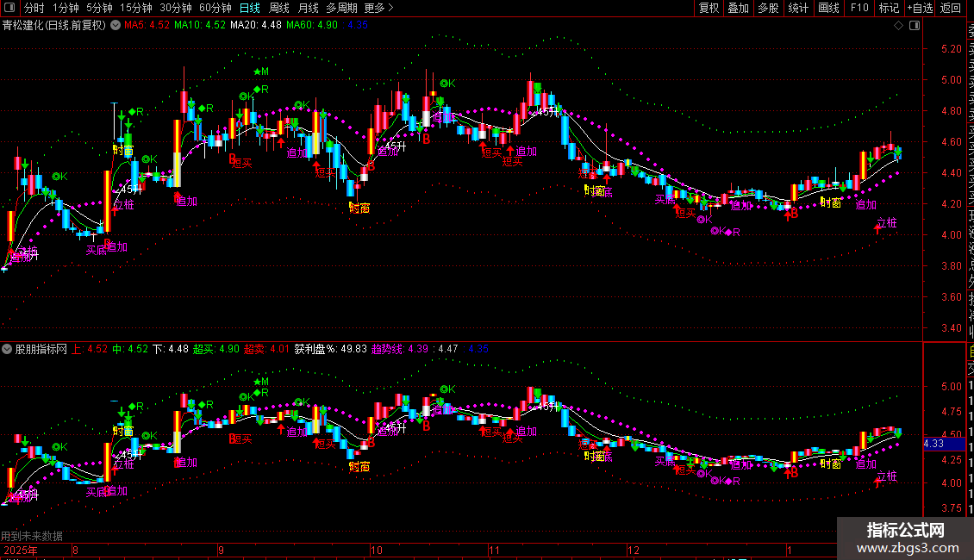Select the 月线 monthly chart tab
The image size is (974, 560).
click(308, 8)
